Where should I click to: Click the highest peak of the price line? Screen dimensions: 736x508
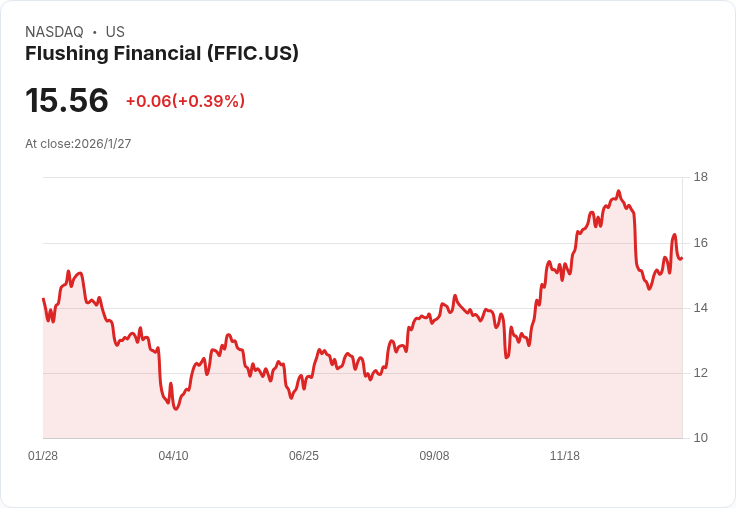(x=619, y=191)
